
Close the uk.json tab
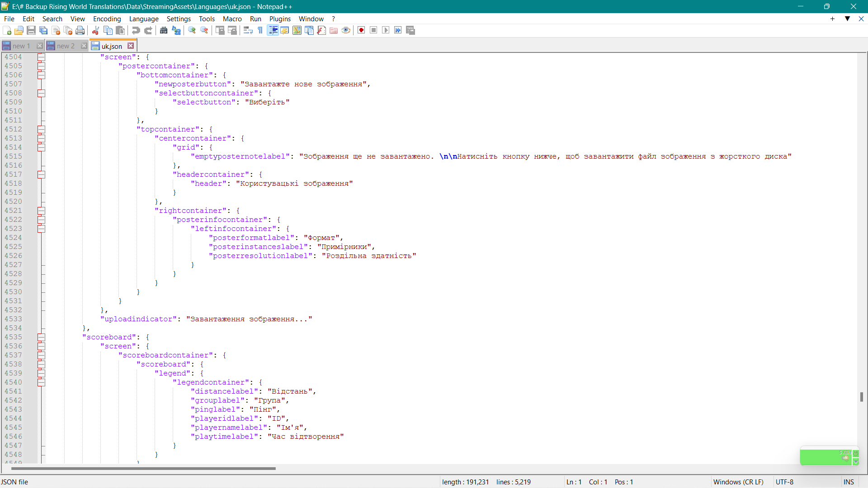tap(131, 46)
